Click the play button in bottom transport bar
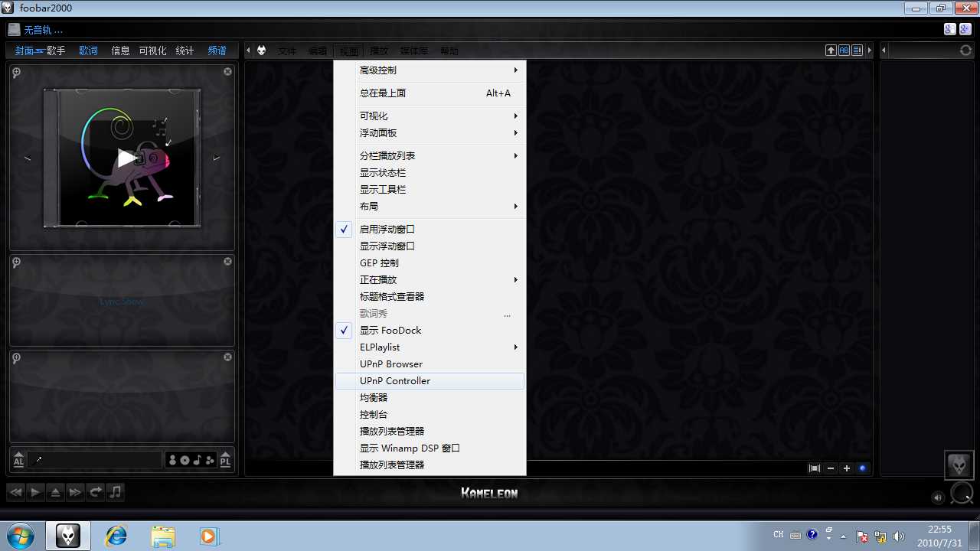 [x=35, y=492]
